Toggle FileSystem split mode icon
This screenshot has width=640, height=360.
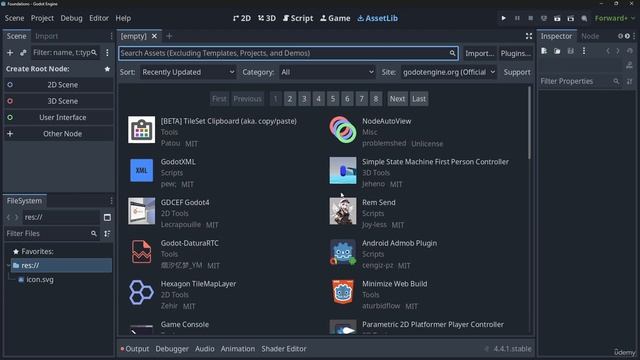coord(107,218)
